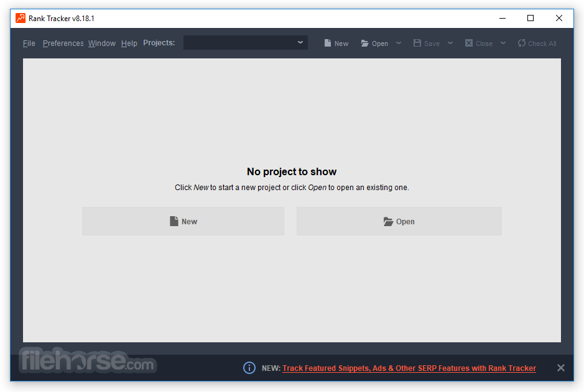Viewport: 584px width, 392px height.
Task: Click the Open toolbar button
Action: pos(374,43)
